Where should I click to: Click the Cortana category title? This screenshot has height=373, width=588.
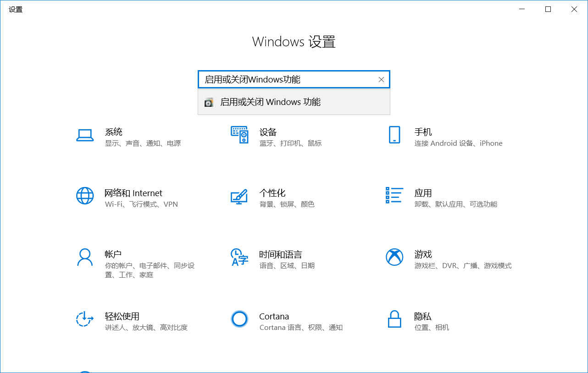[x=274, y=316]
